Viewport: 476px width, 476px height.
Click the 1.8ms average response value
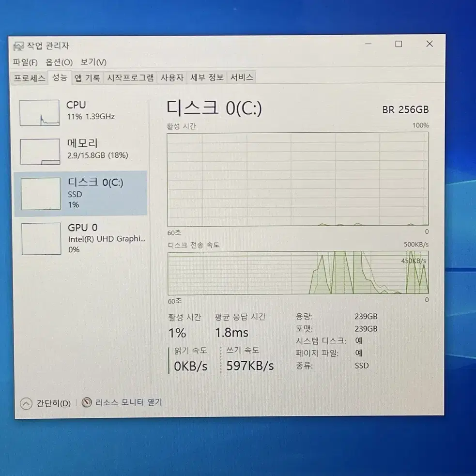[231, 333]
